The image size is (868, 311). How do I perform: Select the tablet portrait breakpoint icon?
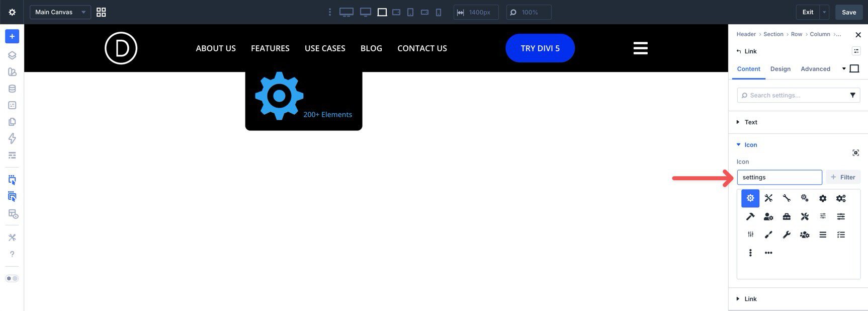(x=410, y=12)
